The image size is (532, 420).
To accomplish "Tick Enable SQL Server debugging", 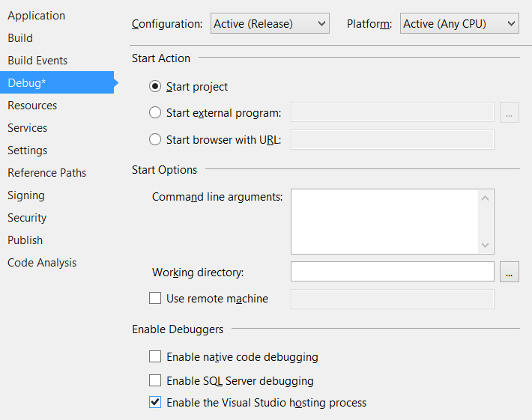I will click(155, 380).
